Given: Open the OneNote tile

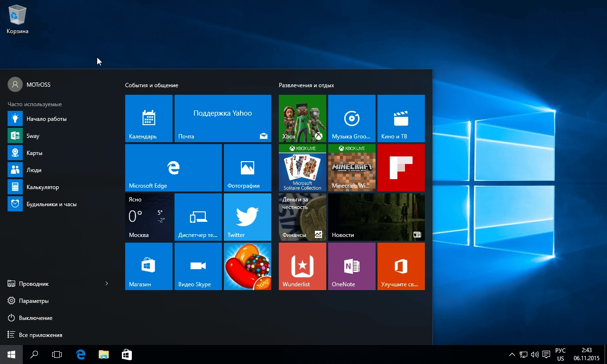Looking at the screenshot, I should point(352,266).
